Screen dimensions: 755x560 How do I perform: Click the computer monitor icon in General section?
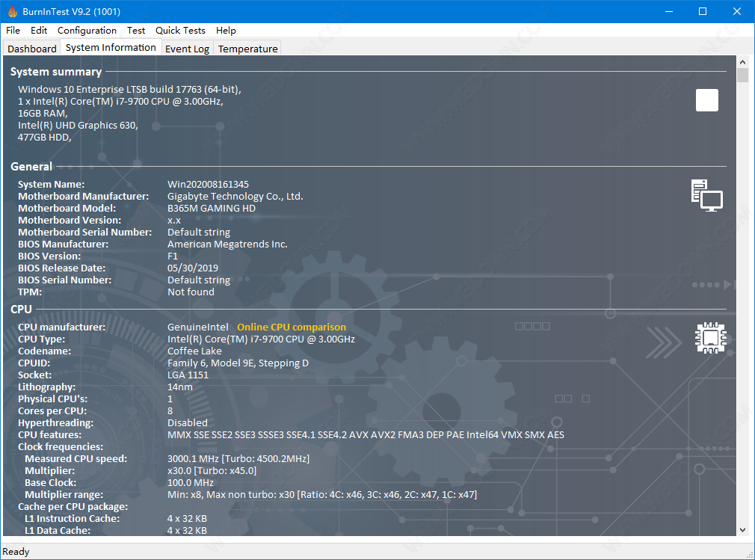coord(707,195)
